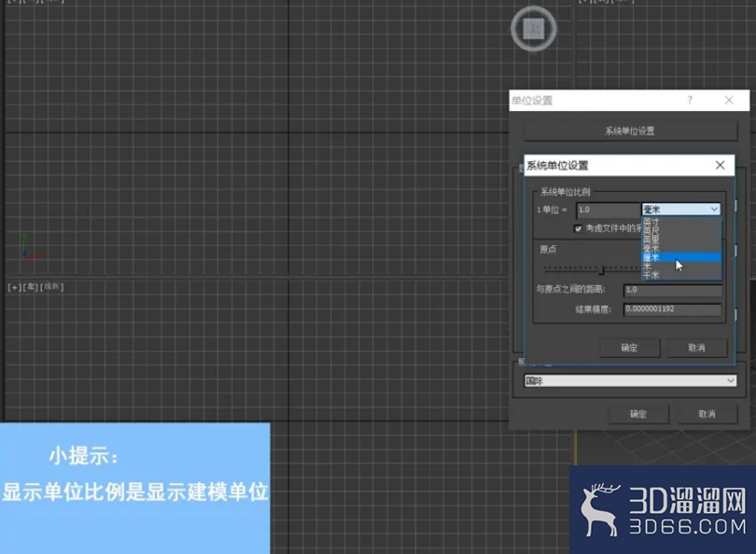This screenshot has width=756, height=554.
Task: Click the 结果精度 value field
Action: pyautogui.click(x=673, y=310)
